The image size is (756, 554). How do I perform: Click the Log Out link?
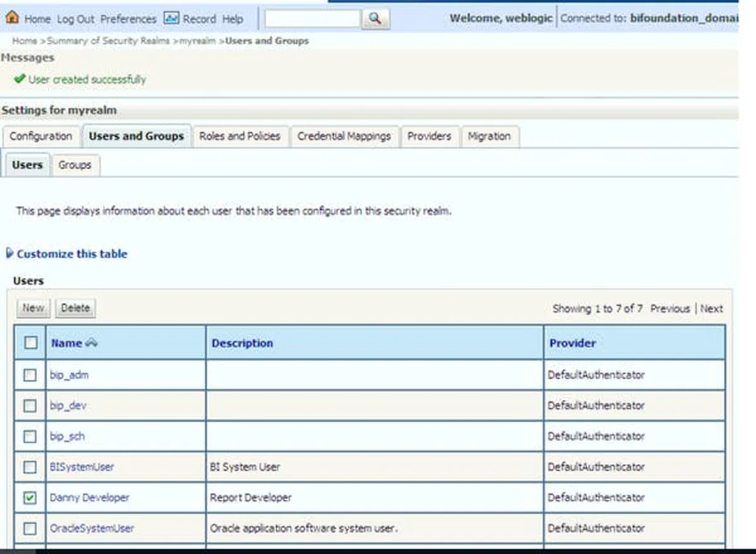(x=75, y=19)
